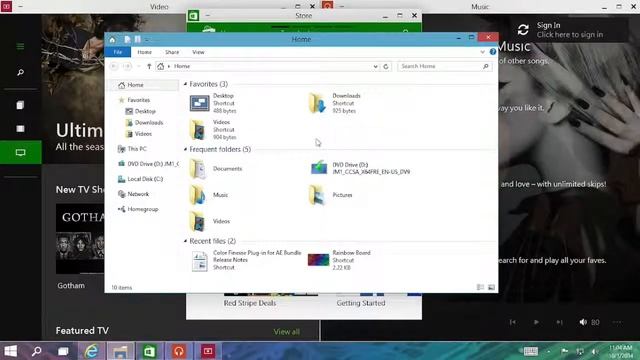Click New folder icon in quick access toolbar

click(138, 39)
